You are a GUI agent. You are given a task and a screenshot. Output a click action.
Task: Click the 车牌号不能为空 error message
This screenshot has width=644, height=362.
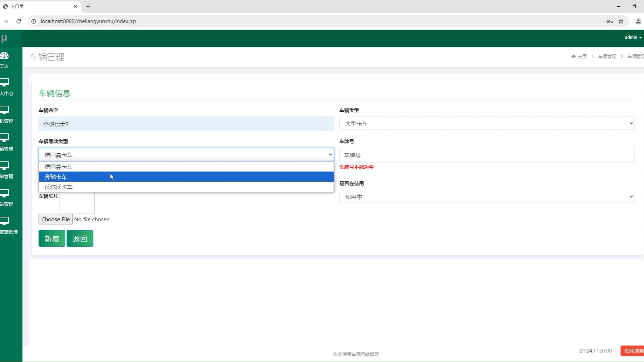[x=356, y=167]
